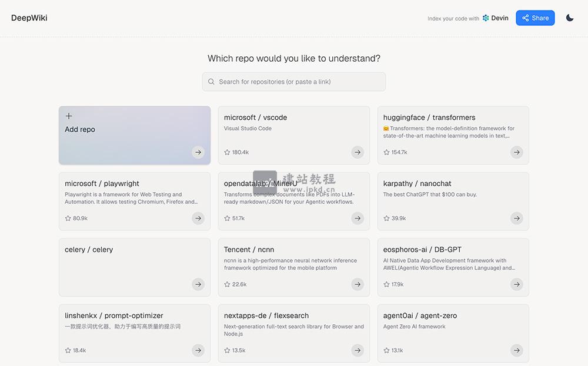Open the celery/celery repository card
The width and height of the screenshot is (588, 366).
point(134,267)
